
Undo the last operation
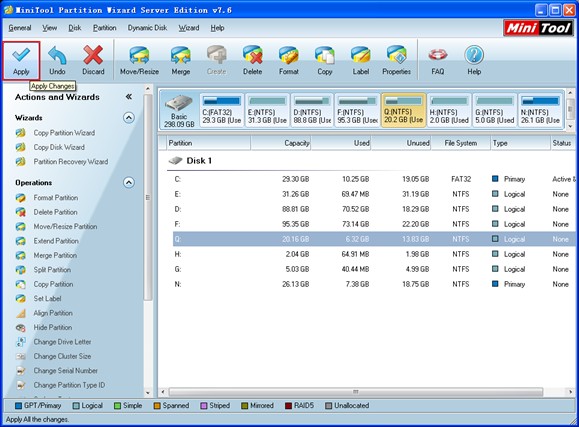(x=57, y=61)
